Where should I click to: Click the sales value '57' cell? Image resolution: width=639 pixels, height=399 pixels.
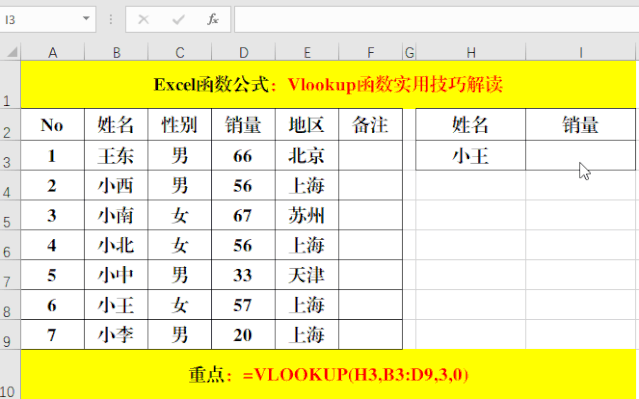243,304
